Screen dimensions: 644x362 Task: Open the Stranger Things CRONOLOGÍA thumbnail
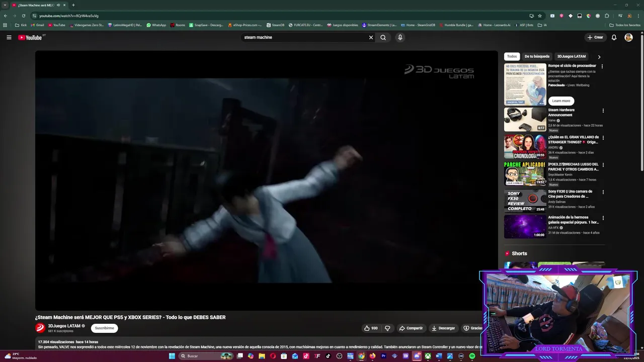click(525, 146)
